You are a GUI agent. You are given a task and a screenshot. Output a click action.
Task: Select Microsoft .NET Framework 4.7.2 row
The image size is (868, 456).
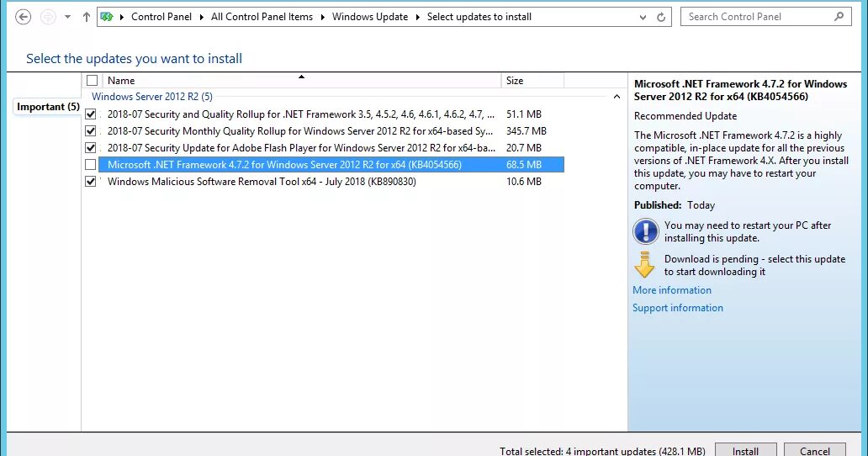(x=331, y=164)
